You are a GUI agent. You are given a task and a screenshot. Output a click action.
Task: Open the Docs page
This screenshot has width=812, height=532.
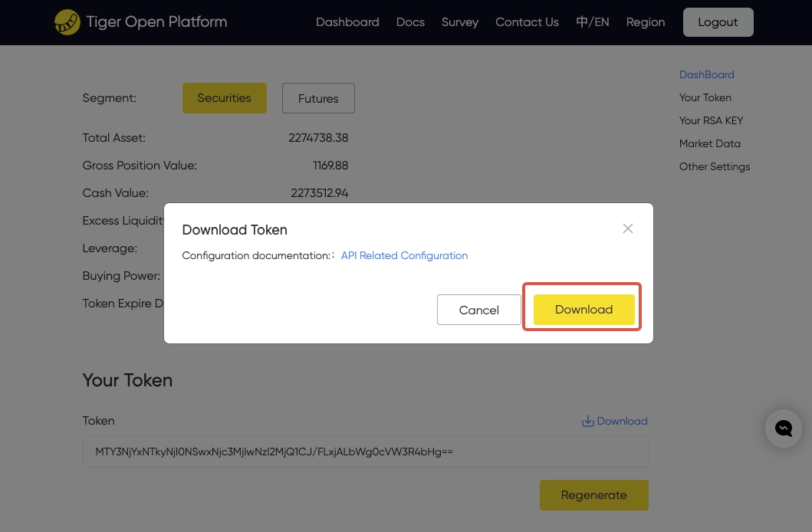point(410,22)
